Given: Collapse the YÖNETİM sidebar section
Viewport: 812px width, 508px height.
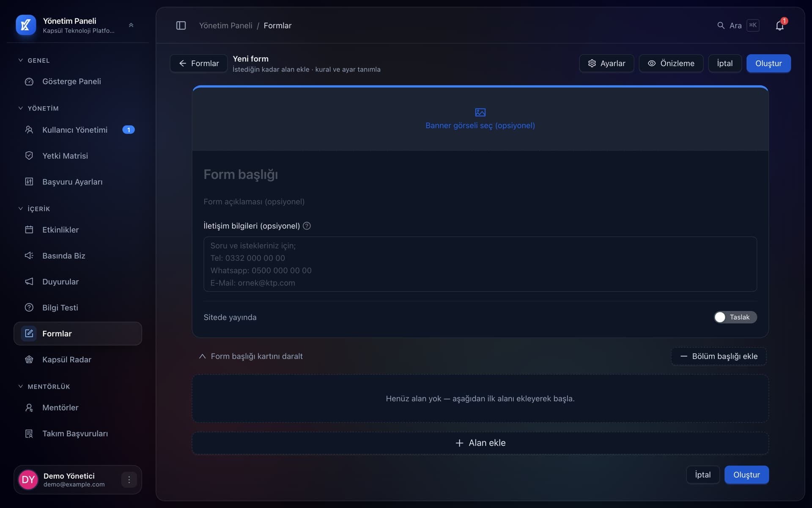Looking at the screenshot, I should tap(38, 108).
